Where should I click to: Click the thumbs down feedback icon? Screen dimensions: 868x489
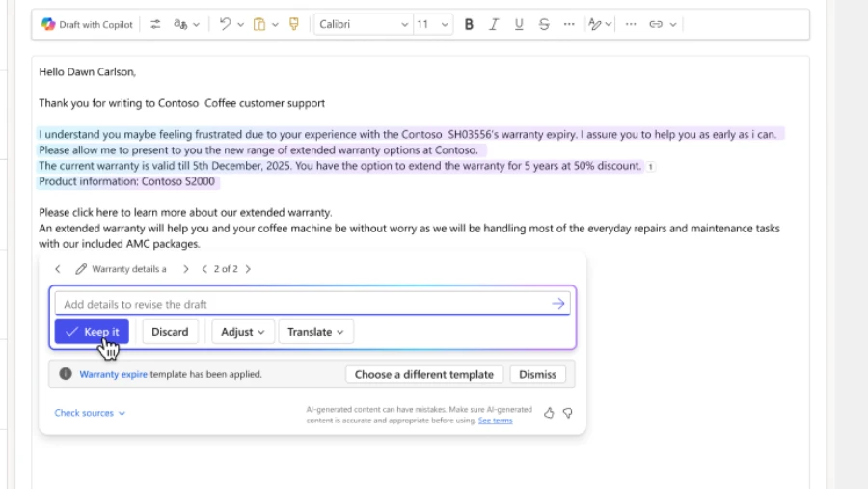coord(568,413)
